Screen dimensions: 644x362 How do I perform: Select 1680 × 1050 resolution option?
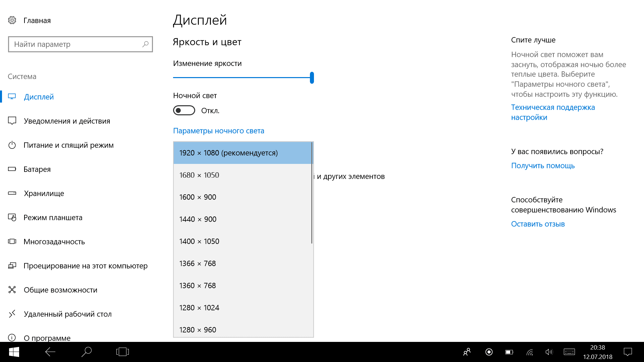(199, 175)
